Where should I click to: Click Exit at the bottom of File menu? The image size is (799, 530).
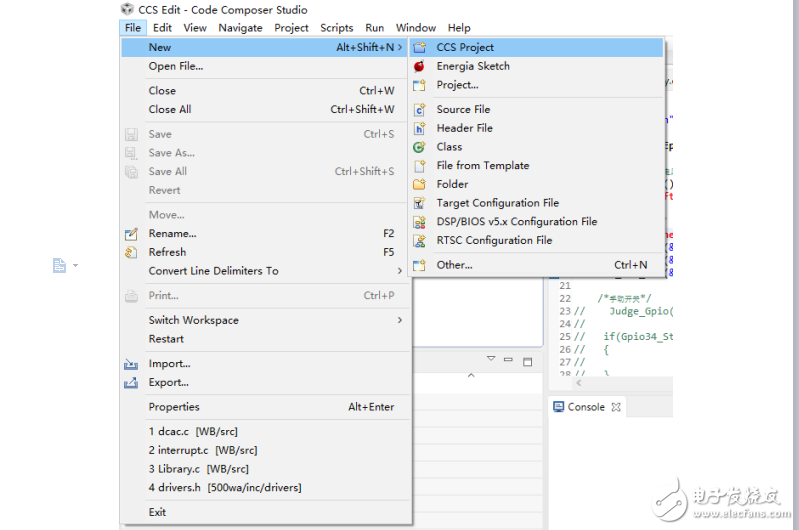click(x=157, y=512)
